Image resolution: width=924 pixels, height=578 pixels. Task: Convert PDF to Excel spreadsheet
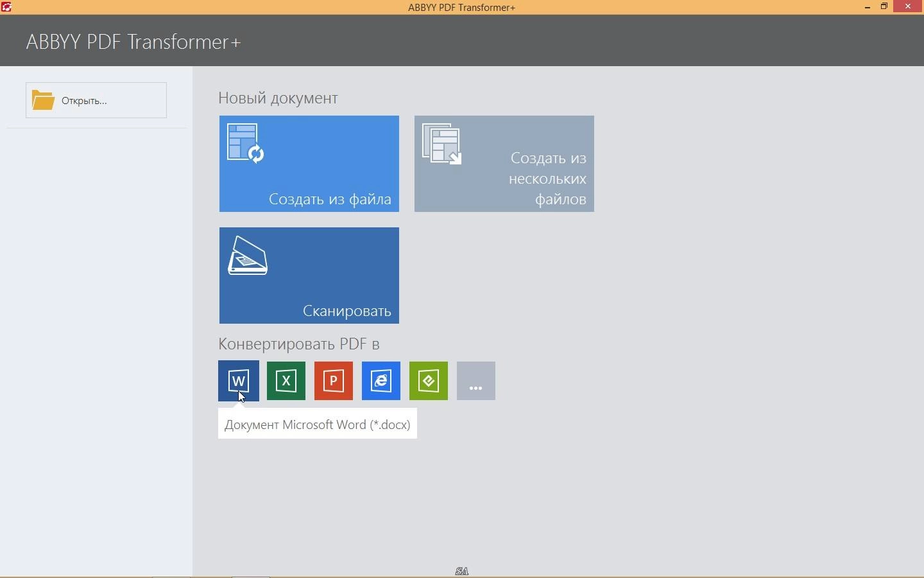286,381
